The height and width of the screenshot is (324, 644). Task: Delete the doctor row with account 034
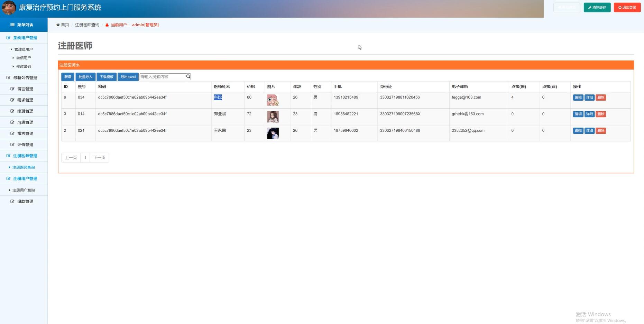[x=601, y=98]
